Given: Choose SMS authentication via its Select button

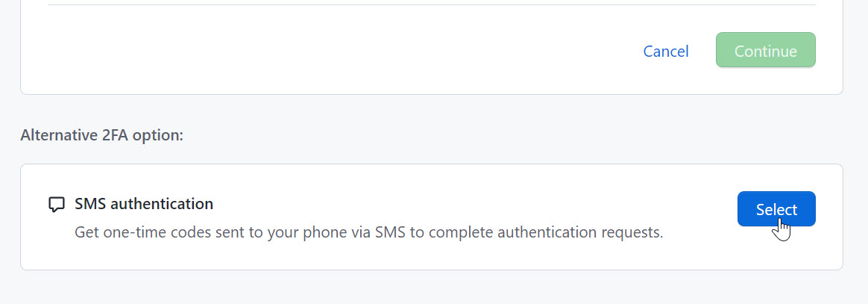Looking at the screenshot, I should (776, 209).
